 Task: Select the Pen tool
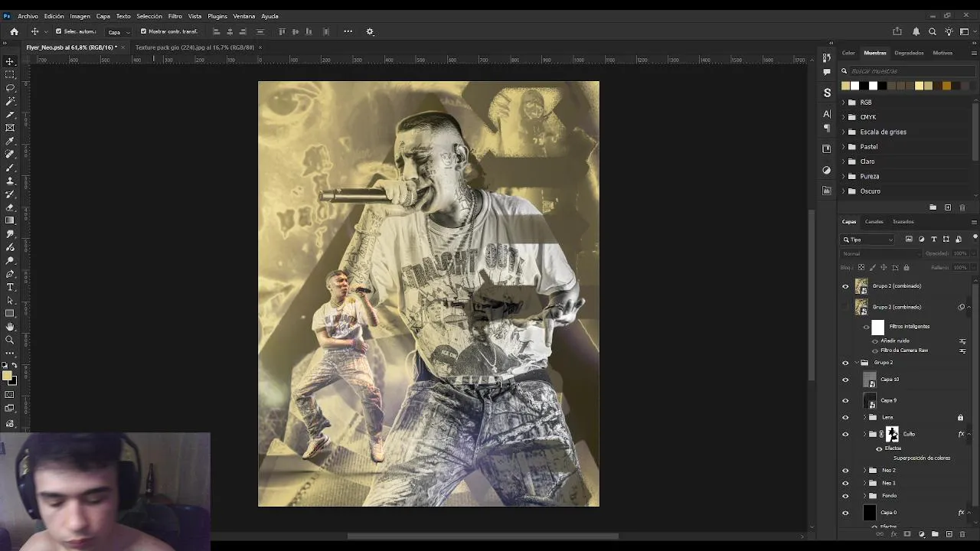[10, 273]
